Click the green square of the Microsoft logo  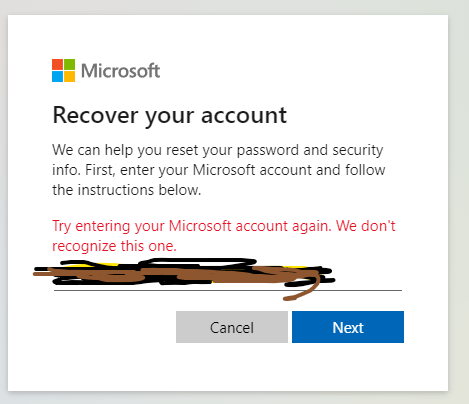tap(69, 64)
